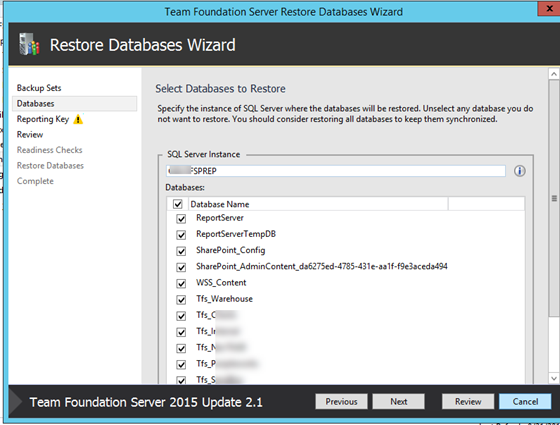Image resolution: width=560 pixels, height=425 pixels.
Task: Toggle the SharePoint_AdminContent database checkbox
Action: click(x=181, y=267)
